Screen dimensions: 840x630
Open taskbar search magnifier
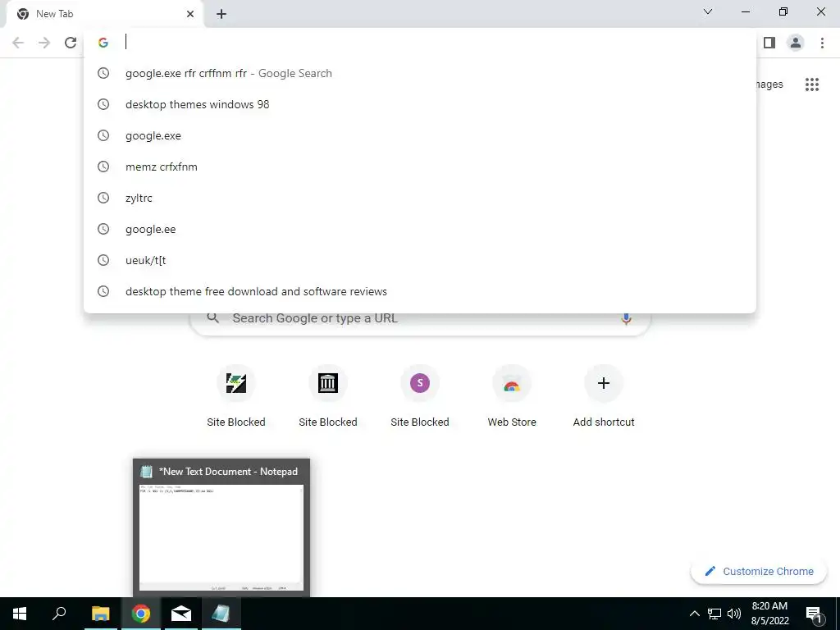[59, 614]
